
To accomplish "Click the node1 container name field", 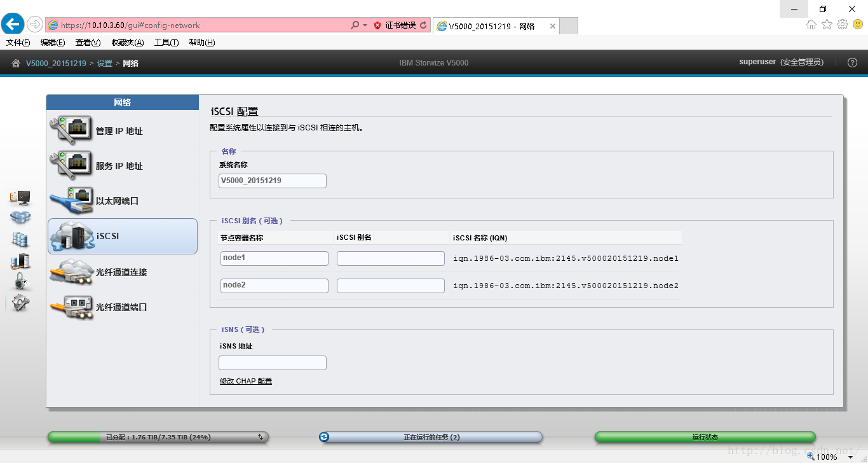I will pos(275,258).
